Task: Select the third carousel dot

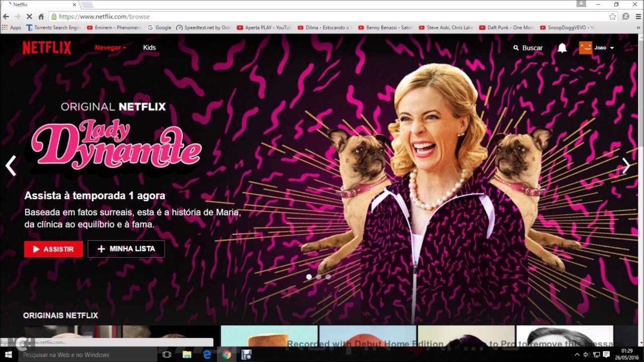Action: coord(328,277)
